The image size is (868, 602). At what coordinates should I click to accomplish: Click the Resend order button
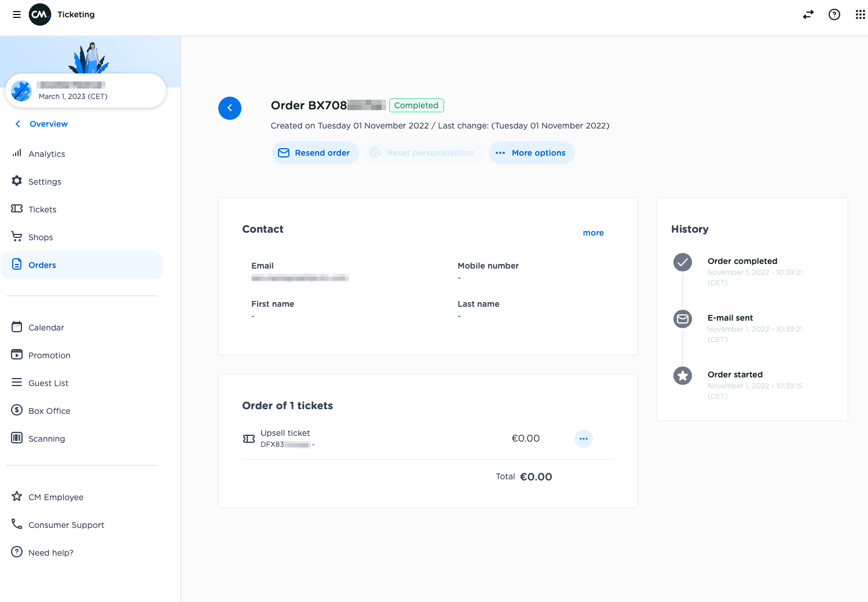coord(315,153)
